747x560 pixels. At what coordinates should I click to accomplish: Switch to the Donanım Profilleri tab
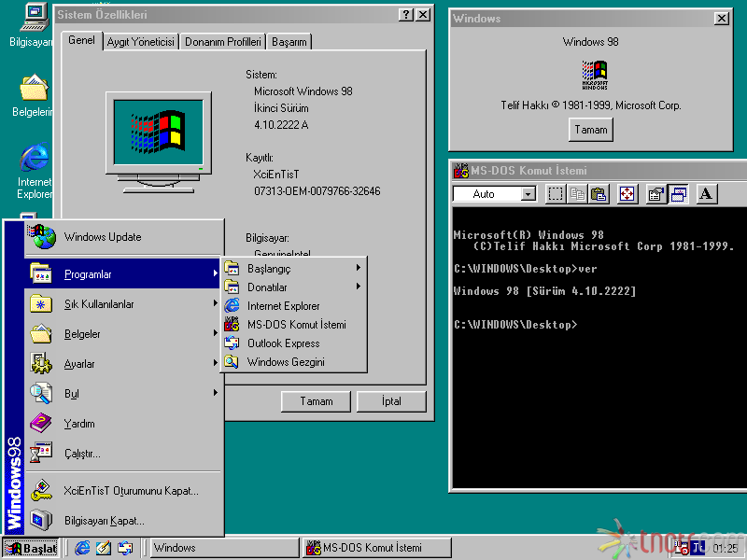coord(222,42)
